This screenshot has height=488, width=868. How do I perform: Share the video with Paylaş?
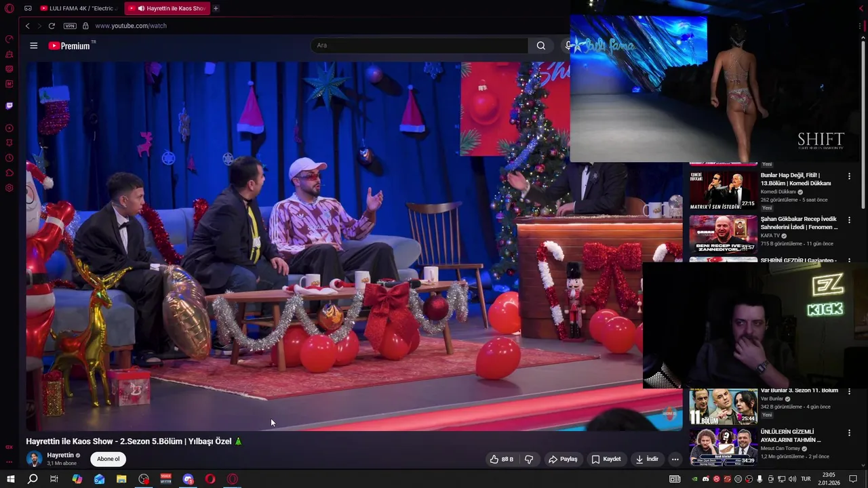click(563, 459)
